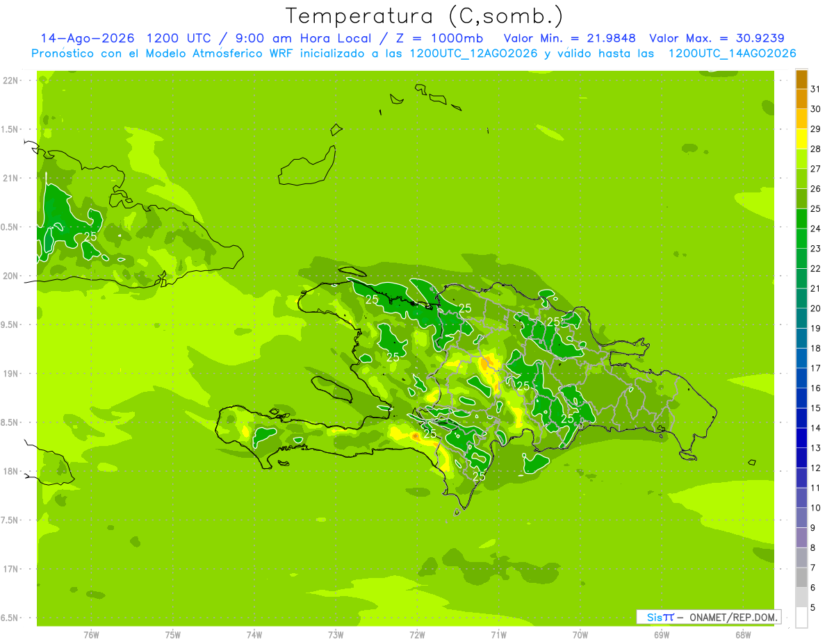Click the lime swatch between legend 27 and 28
The width and height of the screenshot is (834, 644).
click(x=801, y=158)
